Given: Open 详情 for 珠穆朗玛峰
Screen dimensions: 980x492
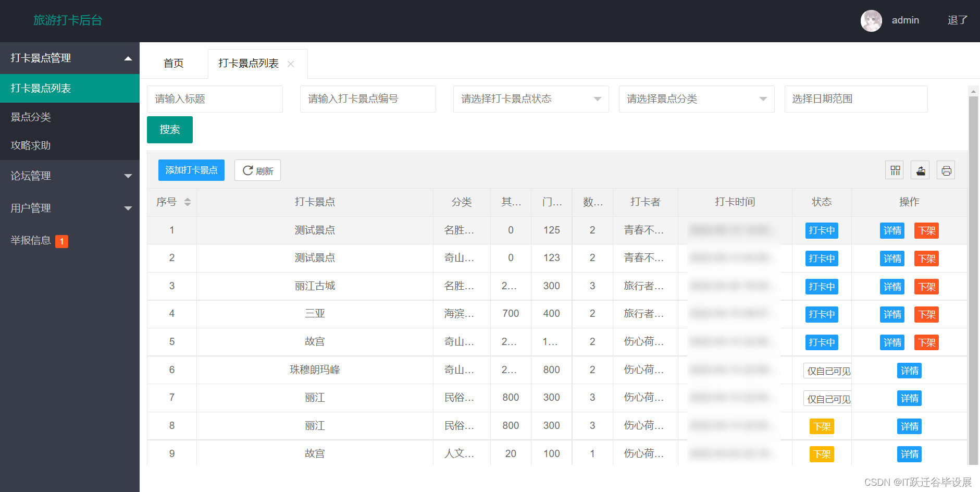Looking at the screenshot, I should (x=909, y=370).
